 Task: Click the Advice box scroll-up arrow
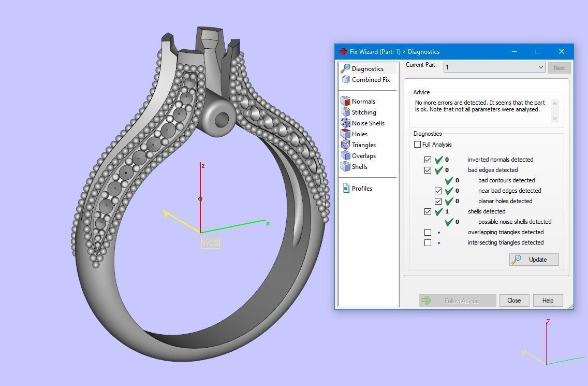pos(555,103)
